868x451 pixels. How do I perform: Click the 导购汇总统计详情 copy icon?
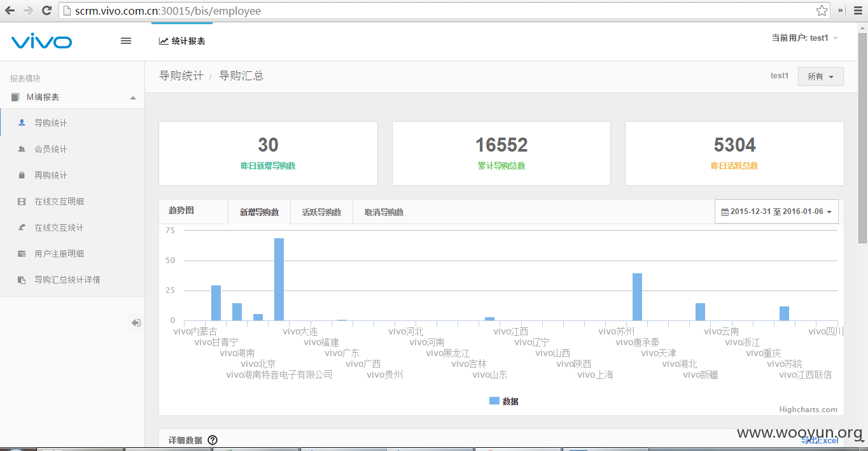(x=22, y=280)
